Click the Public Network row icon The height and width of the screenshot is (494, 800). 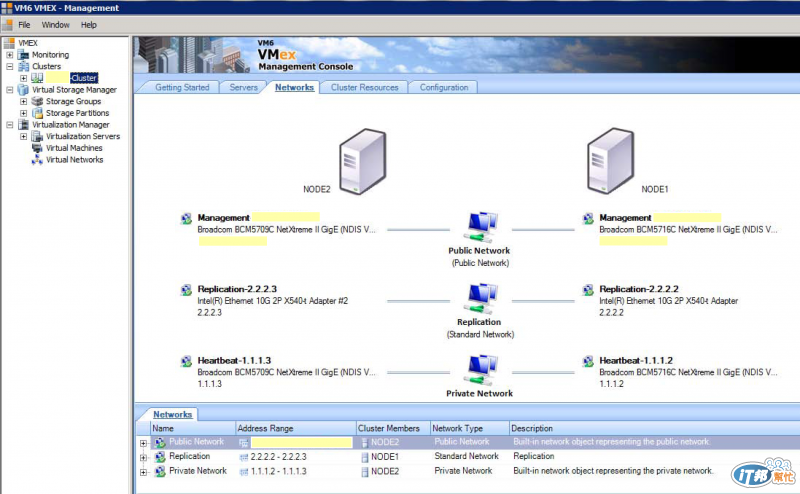[x=160, y=442]
